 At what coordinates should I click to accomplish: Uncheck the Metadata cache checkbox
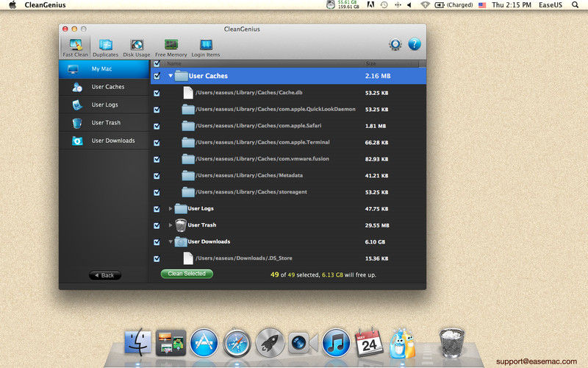pos(157,175)
